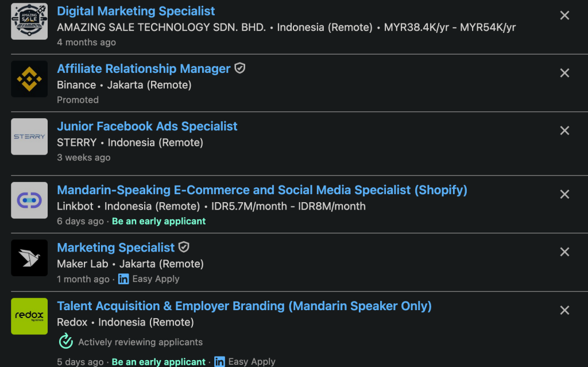Click the verified shield beside Marketing Specialist
This screenshot has height=367, width=588.
tap(184, 247)
